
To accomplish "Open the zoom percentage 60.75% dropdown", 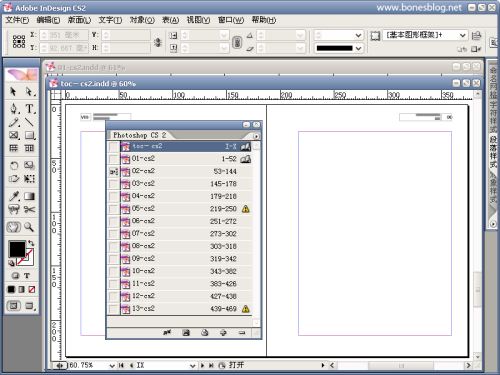I will pyautogui.click(x=112, y=366).
